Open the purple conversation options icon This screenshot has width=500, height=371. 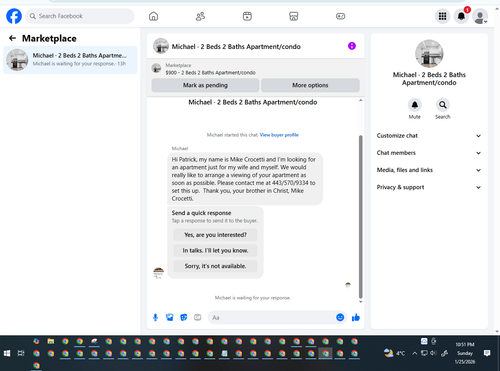(352, 46)
